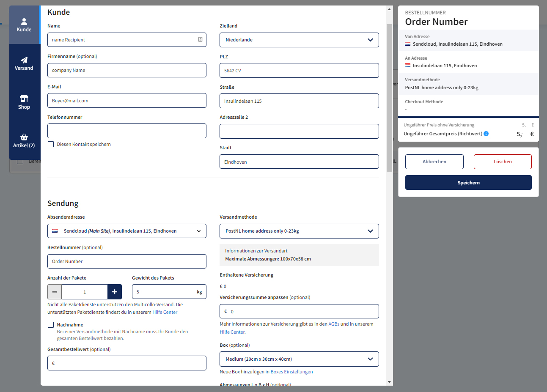
Task: Click the Anzahl der Pakete number field
Action: (85, 292)
